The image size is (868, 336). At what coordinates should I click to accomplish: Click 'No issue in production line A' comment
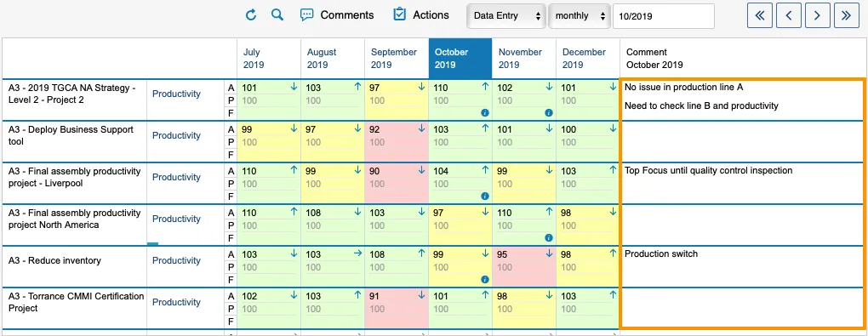tap(683, 87)
